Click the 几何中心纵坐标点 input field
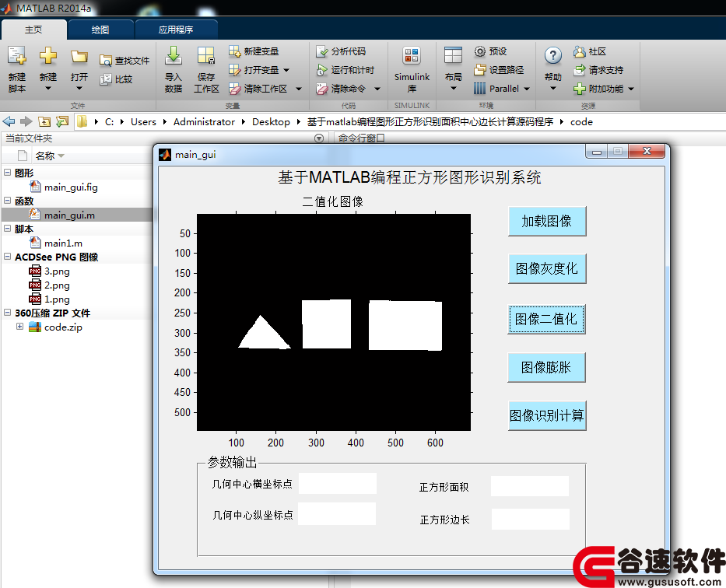 tap(337, 514)
